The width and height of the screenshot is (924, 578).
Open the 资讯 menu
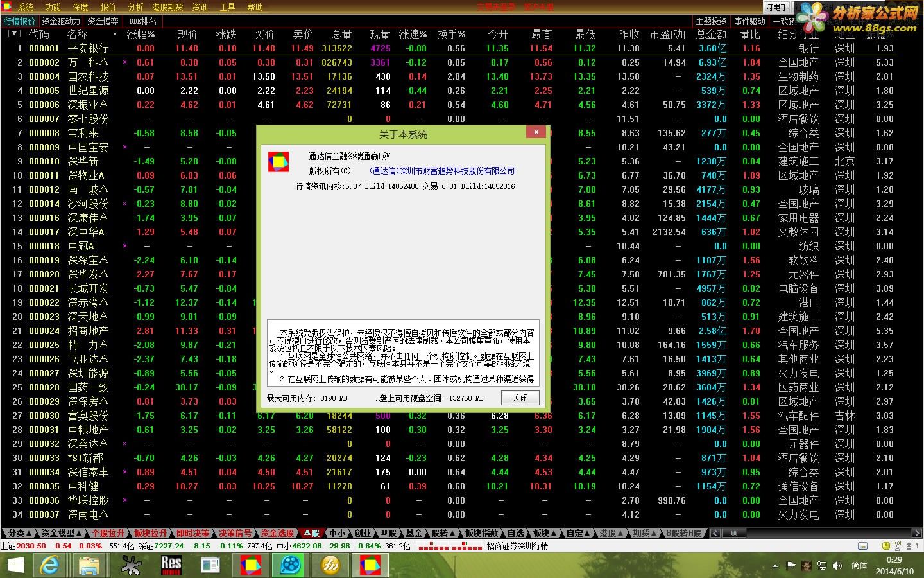200,7
